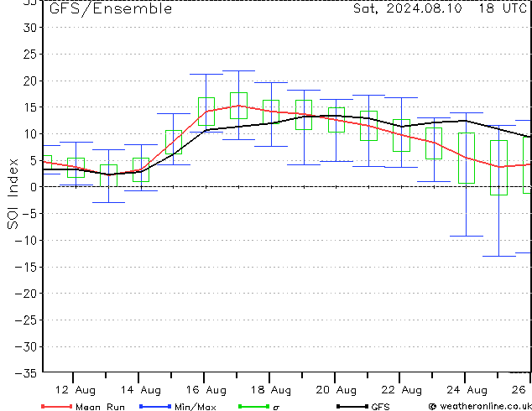Click the red mean line peak at 17 Aug
532x411 pixels.
point(238,106)
